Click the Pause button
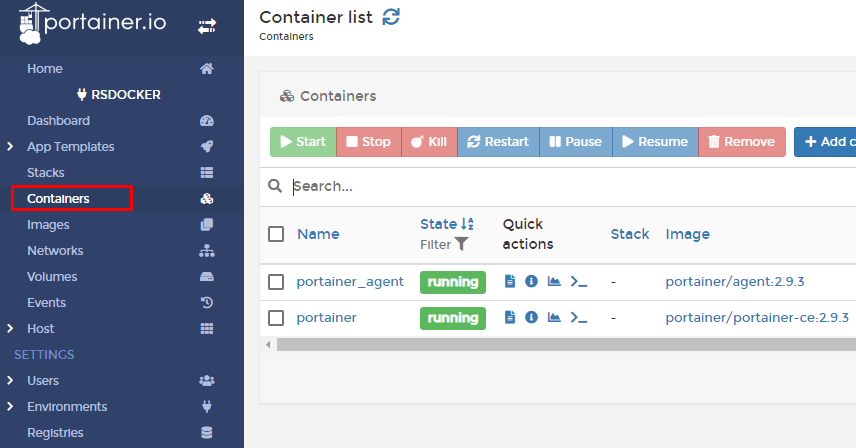856x448 pixels. pyautogui.click(x=575, y=142)
